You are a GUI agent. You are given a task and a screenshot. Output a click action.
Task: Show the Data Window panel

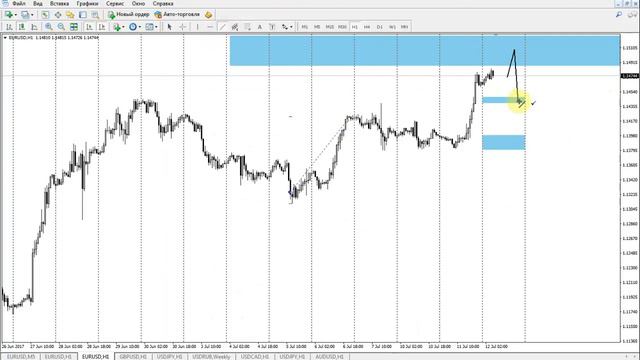[x=58, y=15]
